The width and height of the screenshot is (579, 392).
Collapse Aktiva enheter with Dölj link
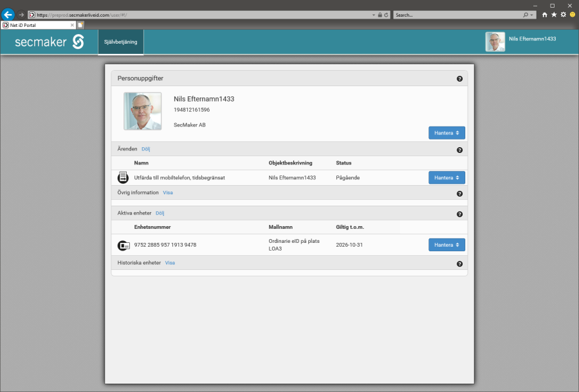pos(160,213)
